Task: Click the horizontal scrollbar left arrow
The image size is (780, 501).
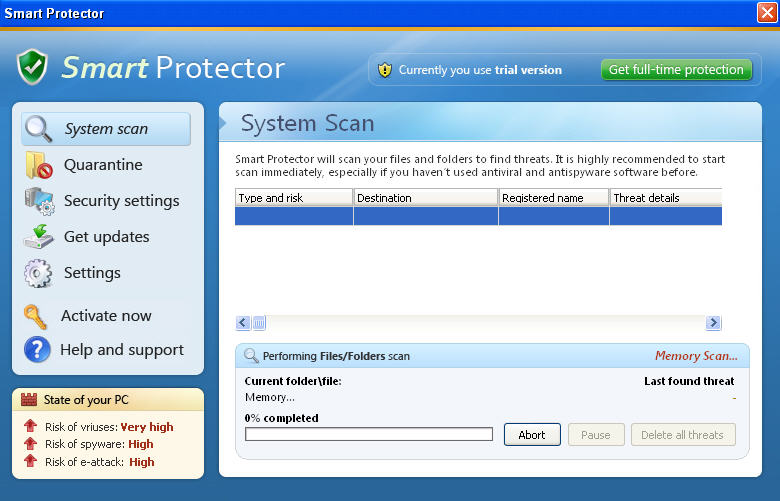Action: click(x=243, y=323)
